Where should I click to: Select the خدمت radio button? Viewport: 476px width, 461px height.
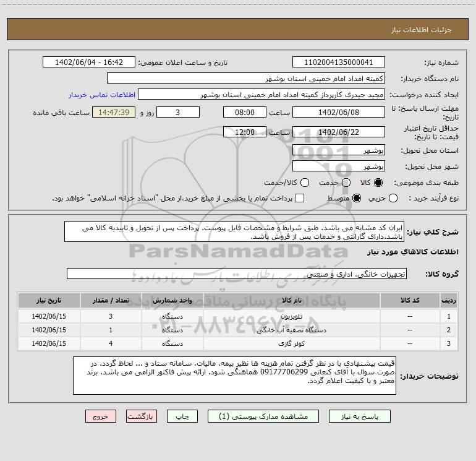click(x=346, y=183)
